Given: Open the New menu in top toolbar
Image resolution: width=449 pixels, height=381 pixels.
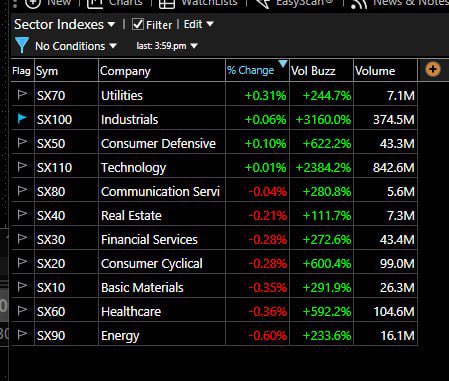Looking at the screenshot, I should 49,3.
